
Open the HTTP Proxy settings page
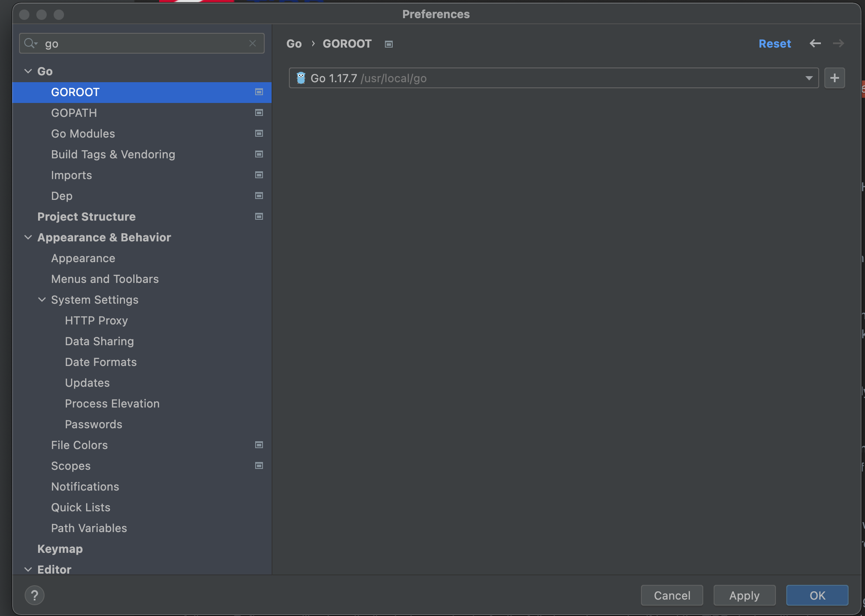96,321
